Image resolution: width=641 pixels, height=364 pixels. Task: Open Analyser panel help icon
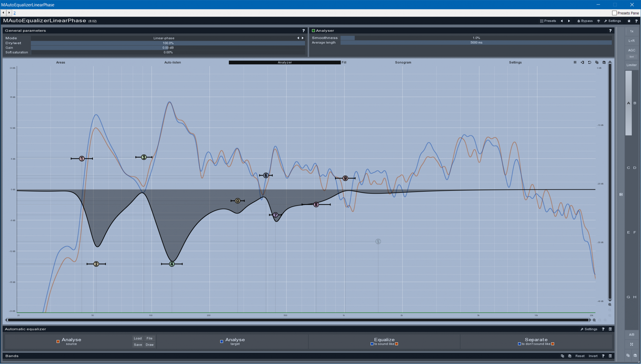pyautogui.click(x=610, y=31)
